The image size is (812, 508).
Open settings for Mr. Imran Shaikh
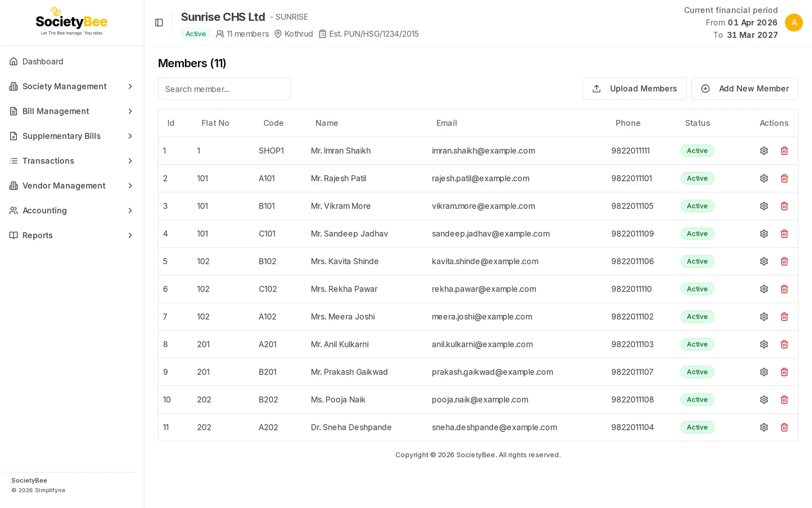[x=764, y=151]
